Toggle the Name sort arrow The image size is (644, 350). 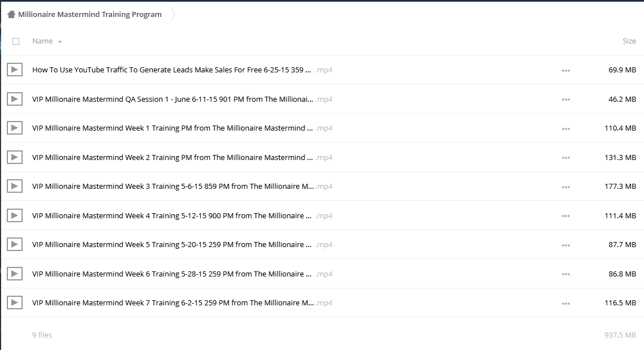(60, 41)
